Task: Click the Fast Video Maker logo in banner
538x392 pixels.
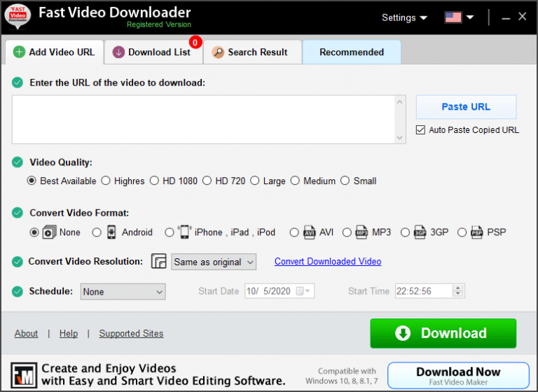Action: click(x=24, y=375)
